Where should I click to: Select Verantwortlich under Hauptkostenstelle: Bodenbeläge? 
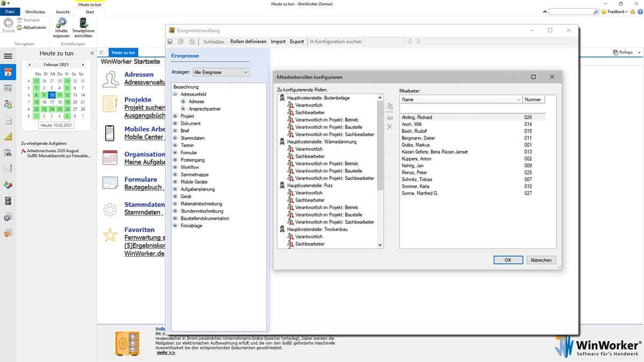(x=309, y=105)
